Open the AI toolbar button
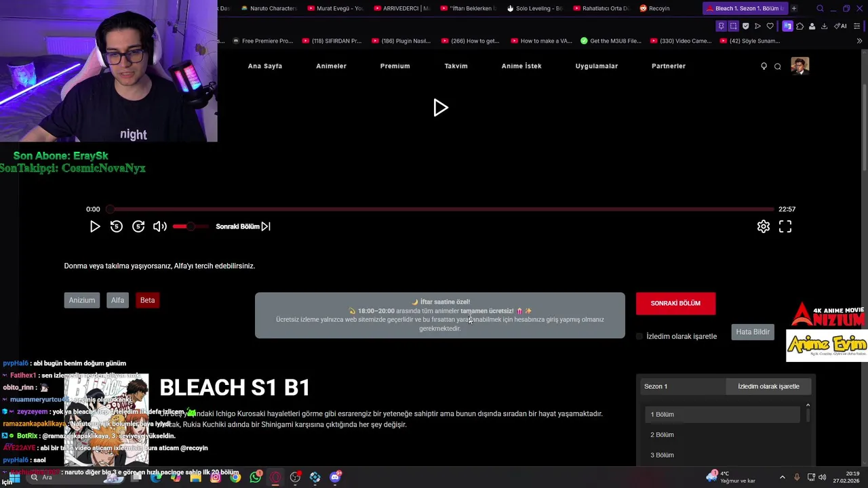The image size is (868, 488). point(841,26)
